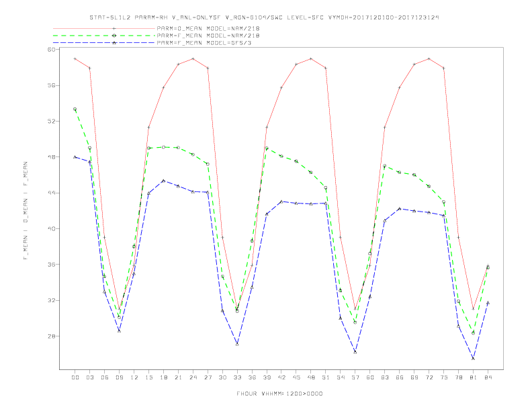532x411 pixels.
Task: Click y-axis tick value 44
Action: [x=51, y=193]
